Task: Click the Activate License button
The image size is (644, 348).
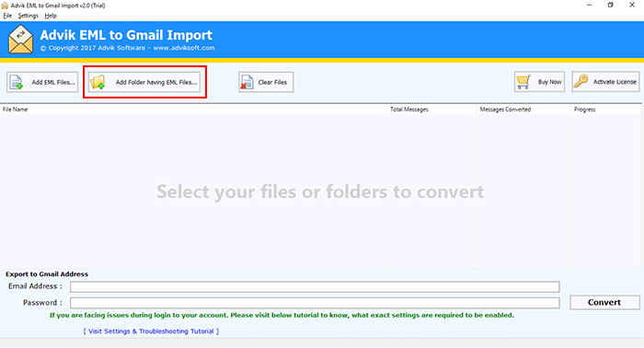Action: (x=605, y=81)
